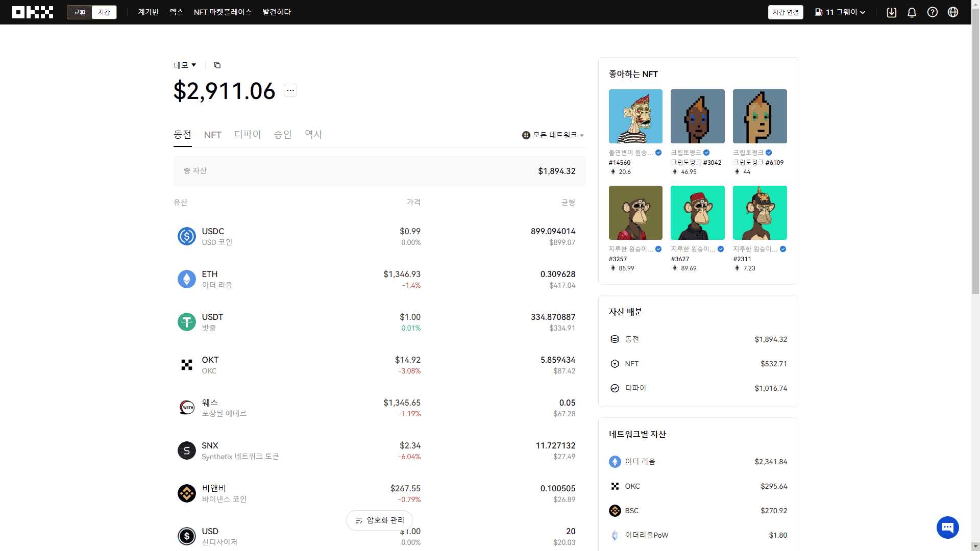The image size is (980, 551).
Task: Click the 이더 리움 network value $2,341.84
Action: 771,462
